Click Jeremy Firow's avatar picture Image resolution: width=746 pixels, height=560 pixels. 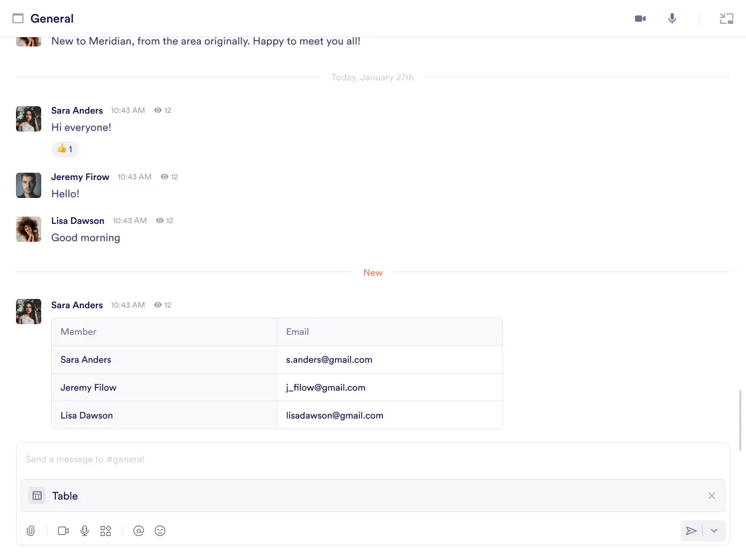pyautogui.click(x=29, y=185)
